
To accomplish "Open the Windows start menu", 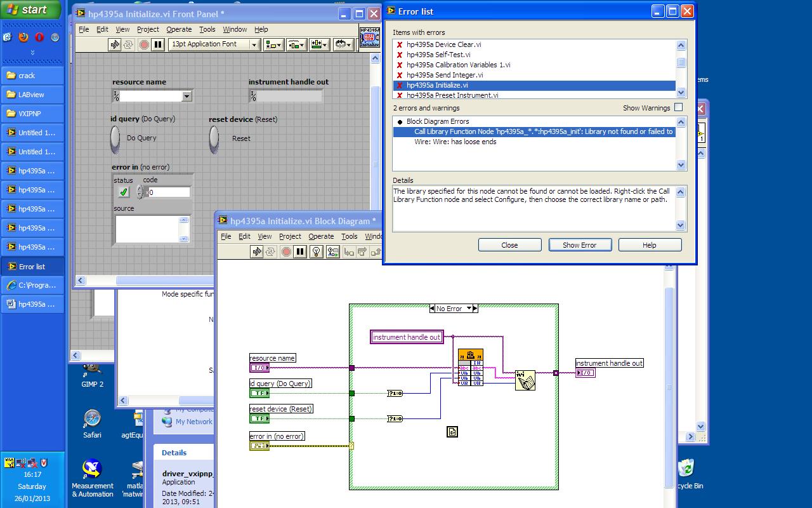I will pyautogui.click(x=30, y=10).
